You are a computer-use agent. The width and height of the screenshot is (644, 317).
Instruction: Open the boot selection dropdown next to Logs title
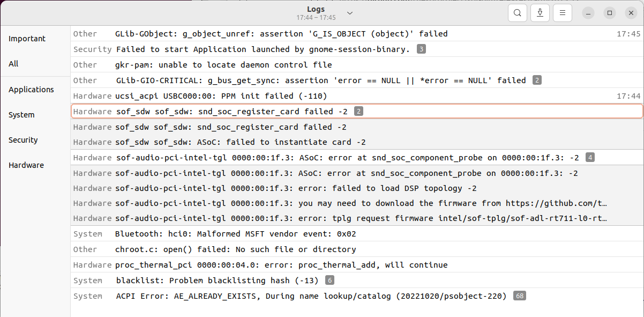tap(350, 12)
